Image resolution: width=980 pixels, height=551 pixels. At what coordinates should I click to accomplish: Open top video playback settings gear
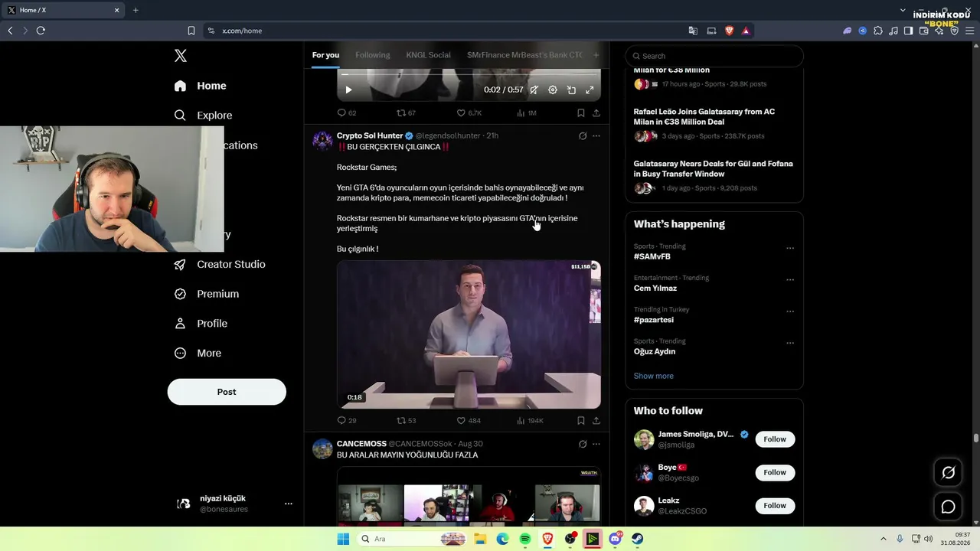[x=553, y=90]
